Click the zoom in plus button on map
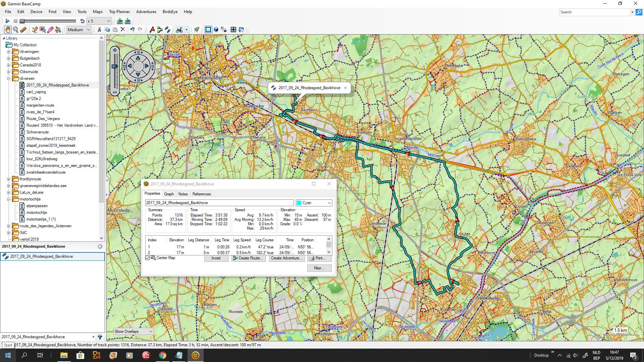Image resolution: width=644 pixels, height=362 pixels. pyautogui.click(x=115, y=50)
